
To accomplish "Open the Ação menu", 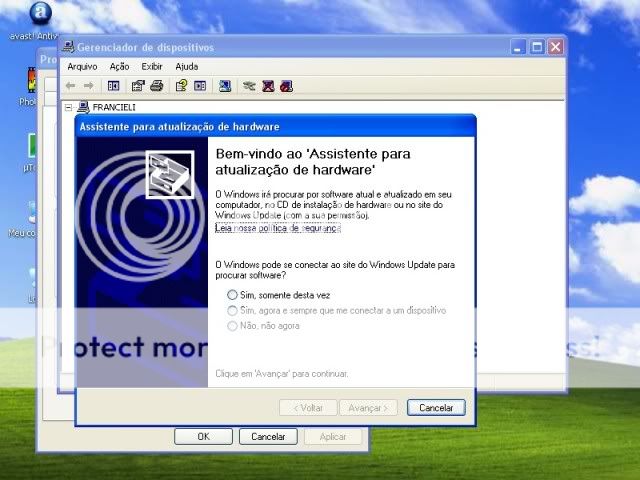I will point(119,66).
